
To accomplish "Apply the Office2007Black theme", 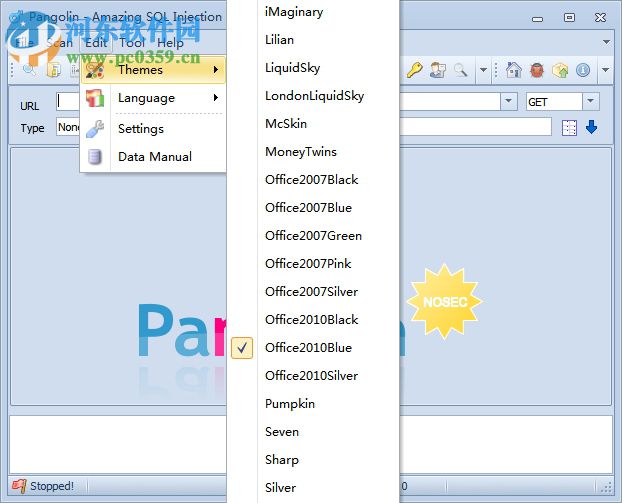I will 313,180.
